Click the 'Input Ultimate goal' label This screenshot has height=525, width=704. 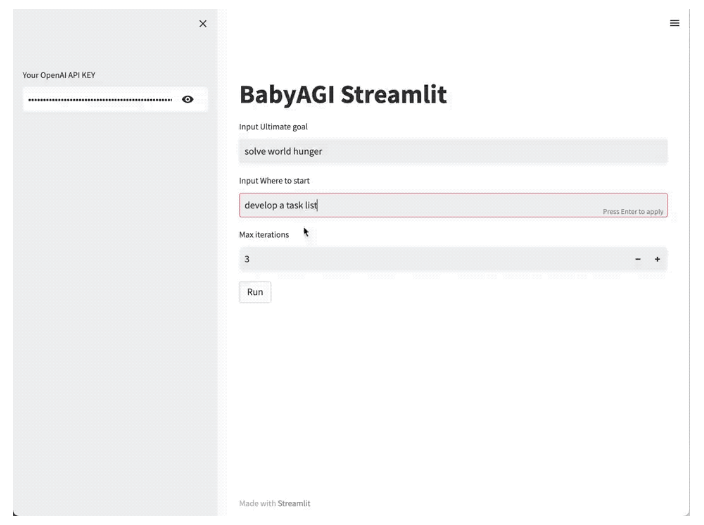pyautogui.click(x=273, y=127)
